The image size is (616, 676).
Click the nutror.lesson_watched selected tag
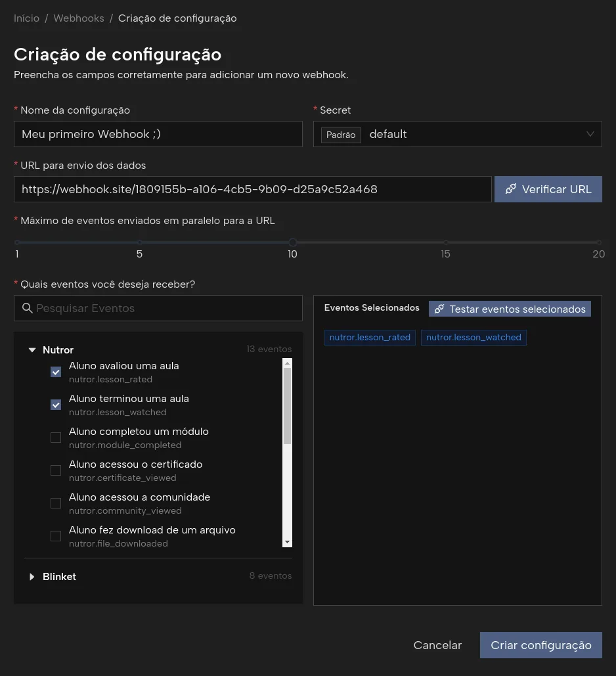tap(473, 337)
